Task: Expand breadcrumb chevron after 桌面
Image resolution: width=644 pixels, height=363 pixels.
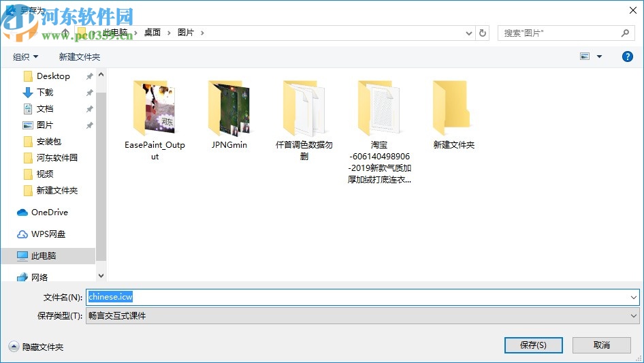Action: point(169,33)
